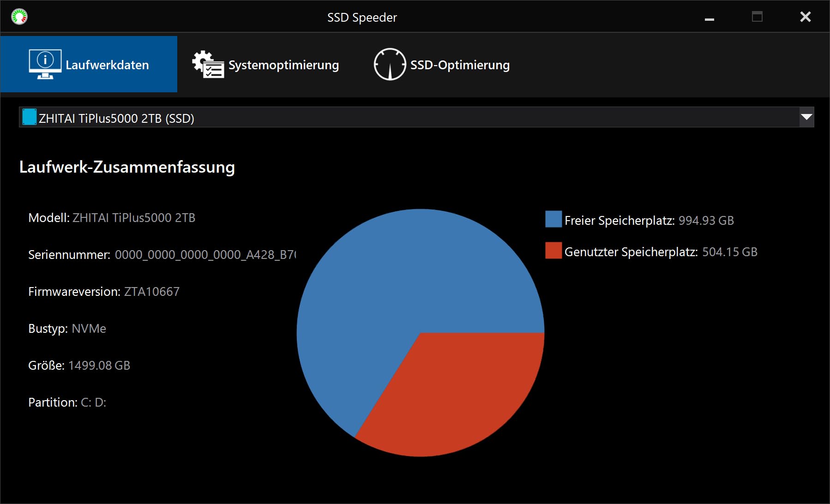
Task: Click the partition value C: D:
Action: tap(94, 402)
